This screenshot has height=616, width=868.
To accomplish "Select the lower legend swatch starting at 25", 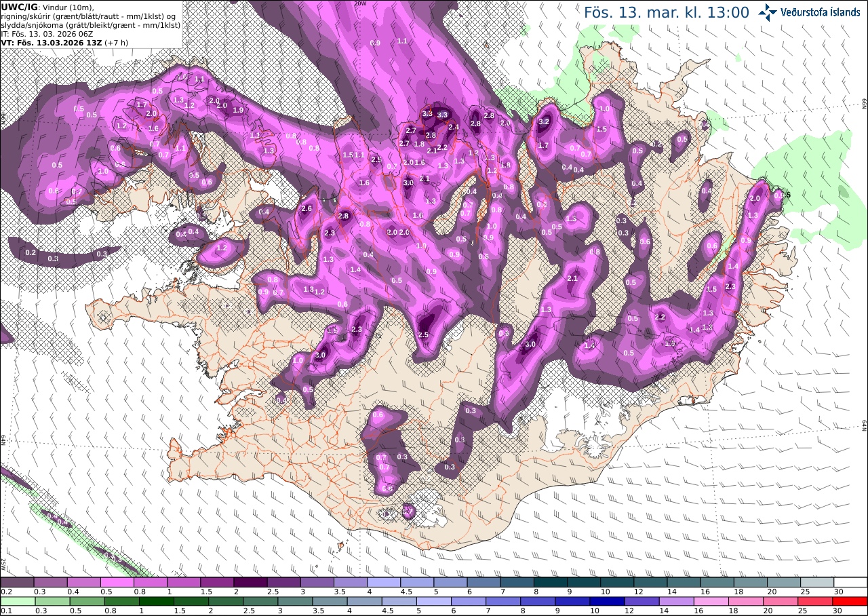I will (x=815, y=601).
